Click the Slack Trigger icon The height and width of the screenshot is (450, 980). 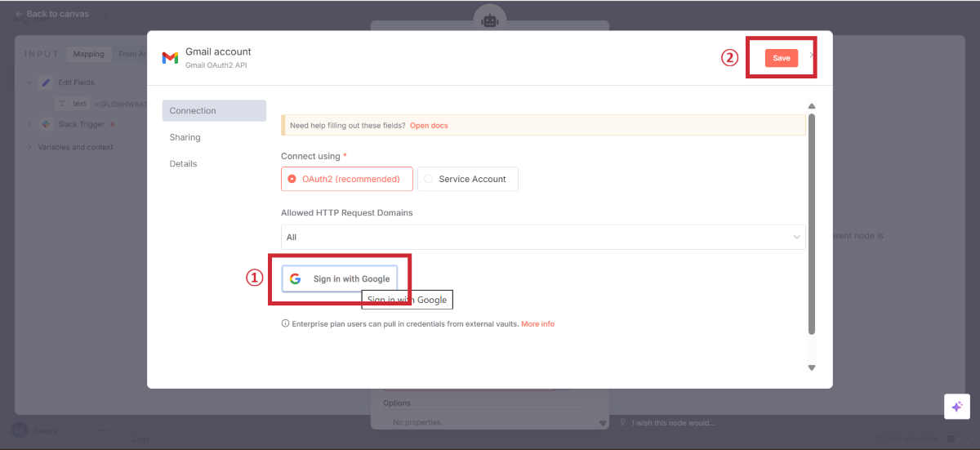click(x=46, y=124)
